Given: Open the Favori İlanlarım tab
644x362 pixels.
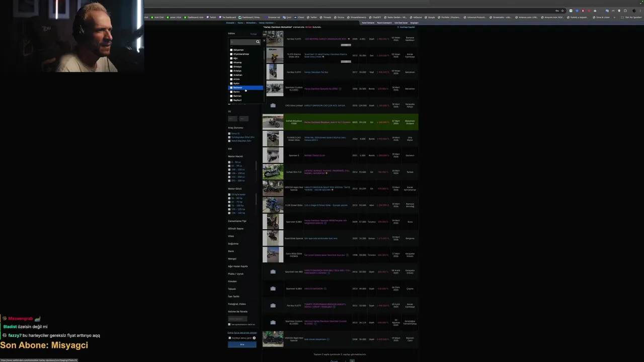Looking at the screenshot, I should tap(368, 23).
